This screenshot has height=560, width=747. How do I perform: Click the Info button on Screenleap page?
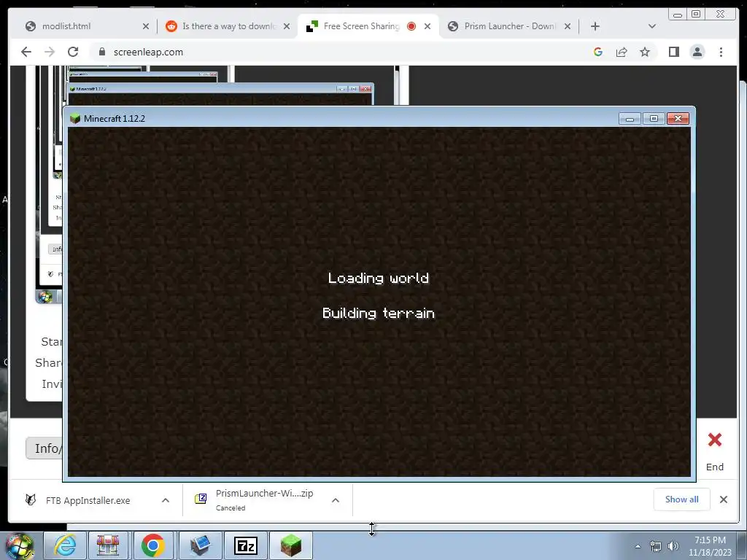pos(44,448)
